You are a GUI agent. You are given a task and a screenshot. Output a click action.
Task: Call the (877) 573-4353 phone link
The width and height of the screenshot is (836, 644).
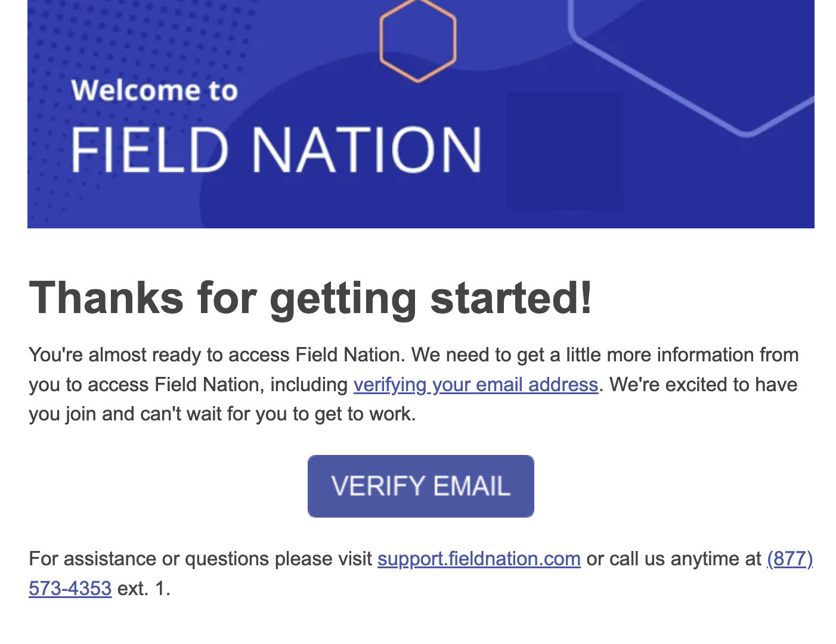pos(790,559)
